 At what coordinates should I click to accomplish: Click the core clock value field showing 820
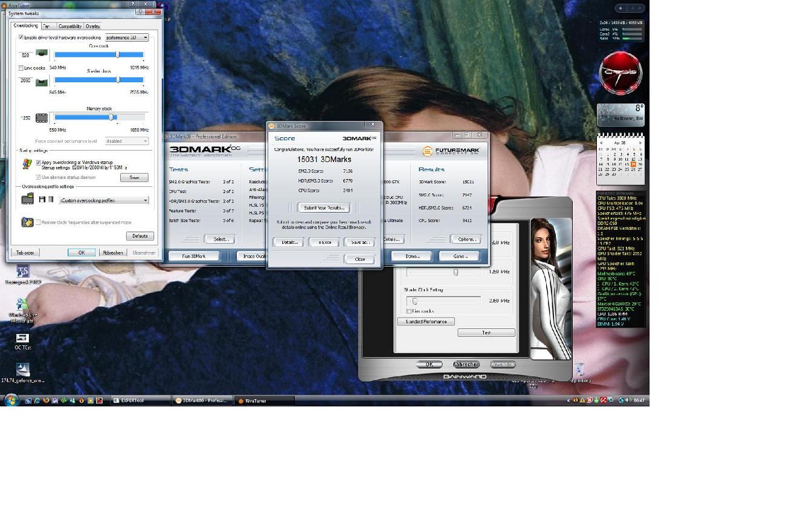click(x=25, y=55)
